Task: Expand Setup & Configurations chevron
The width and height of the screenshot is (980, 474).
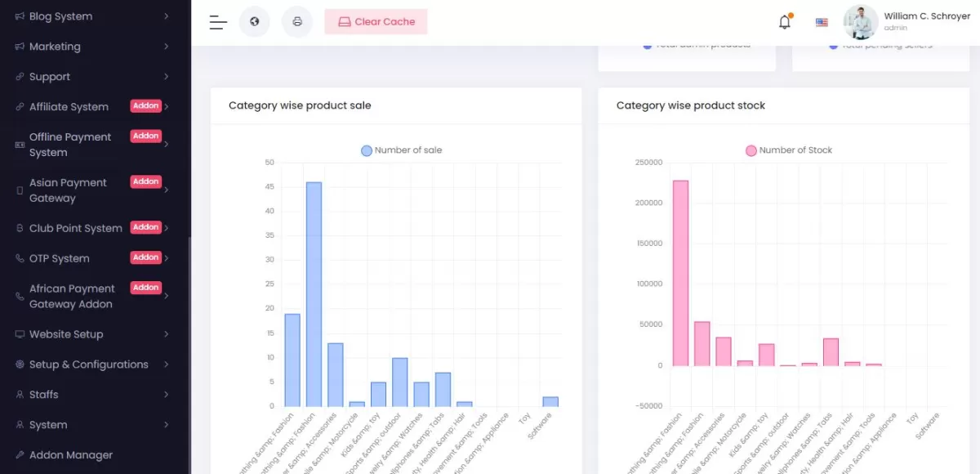Action: (166, 364)
